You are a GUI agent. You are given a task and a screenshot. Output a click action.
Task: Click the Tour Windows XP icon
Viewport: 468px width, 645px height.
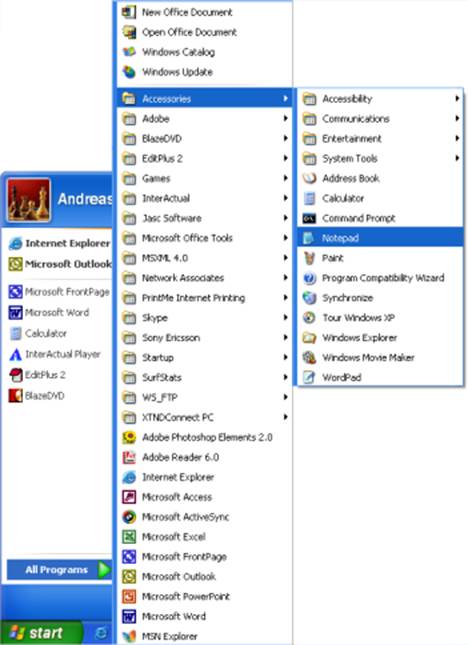309,318
